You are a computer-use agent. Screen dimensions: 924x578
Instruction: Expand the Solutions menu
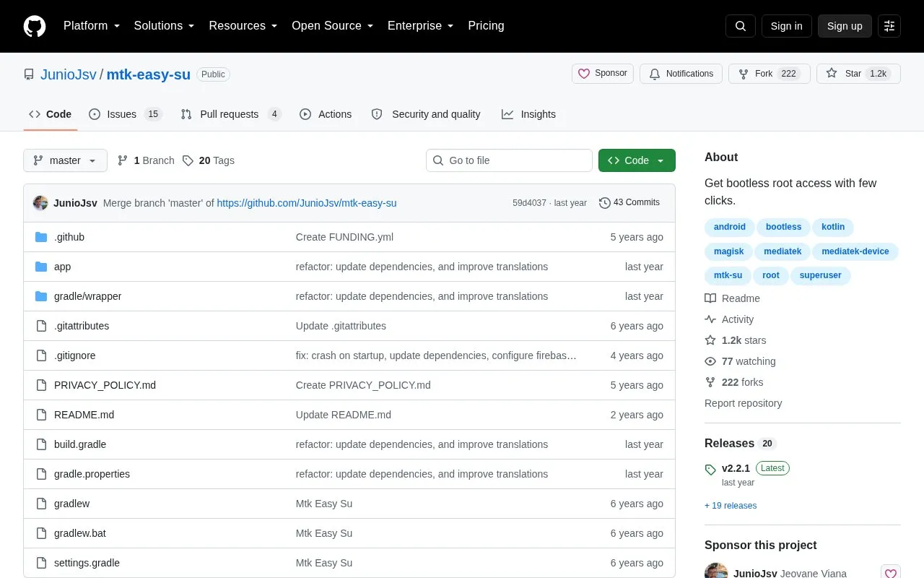click(x=165, y=26)
